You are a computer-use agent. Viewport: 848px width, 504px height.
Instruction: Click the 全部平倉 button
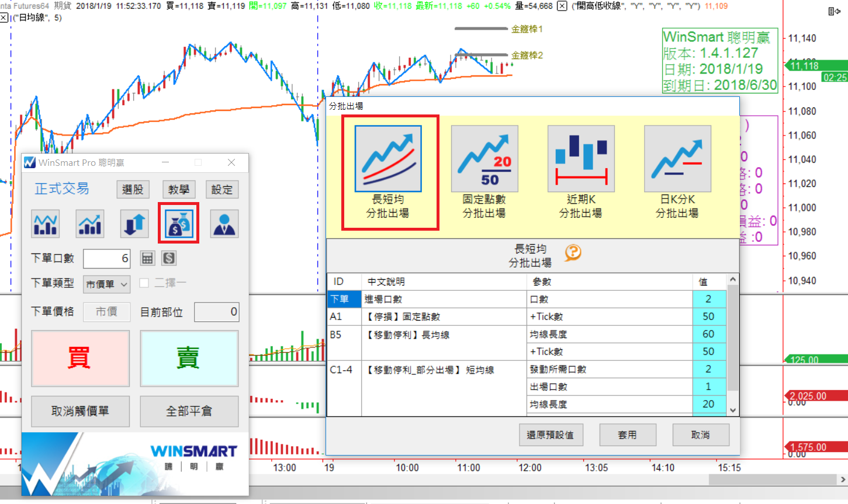pyautogui.click(x=189, y=411)
